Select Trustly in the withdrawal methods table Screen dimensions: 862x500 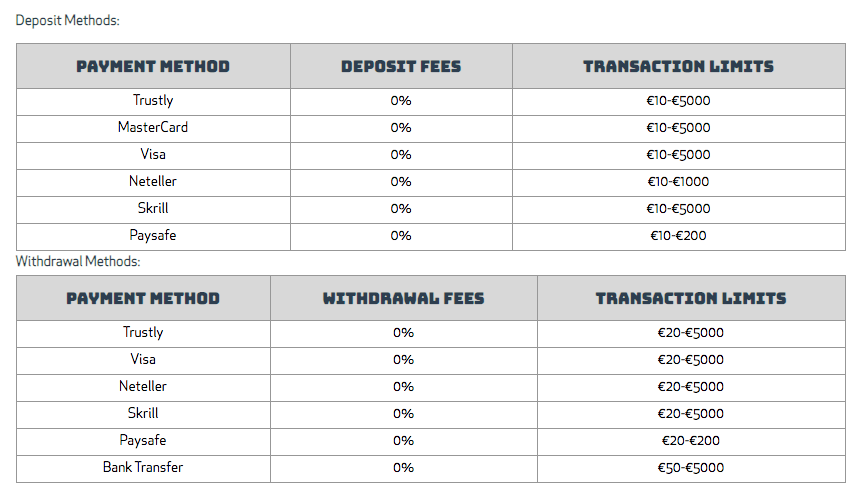click(x=143, y=332)
